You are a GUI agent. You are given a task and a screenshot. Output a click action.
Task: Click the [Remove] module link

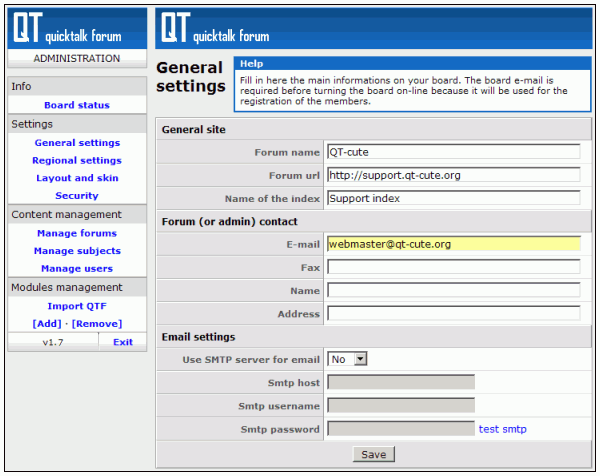click(x=97, y=324)
